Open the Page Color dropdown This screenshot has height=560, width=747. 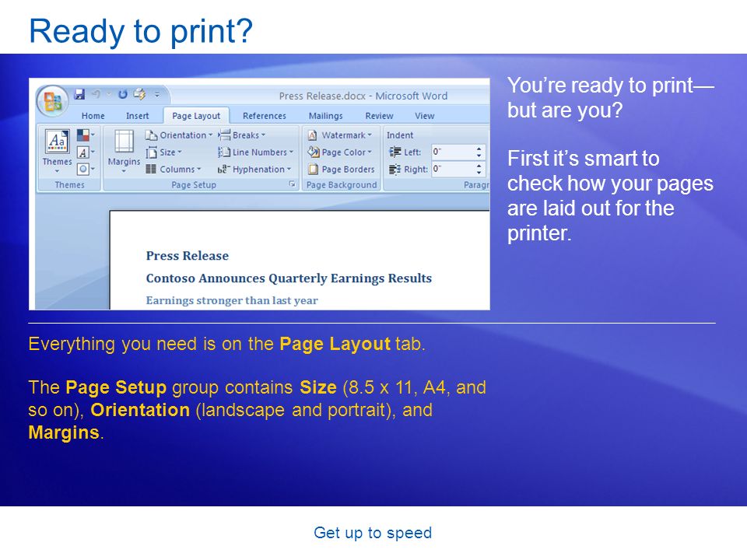[340, 152]
